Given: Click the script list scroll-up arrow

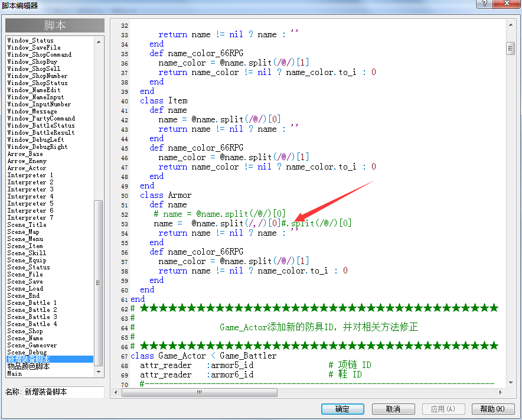Looking at the screenshot, I should [99, 41].
